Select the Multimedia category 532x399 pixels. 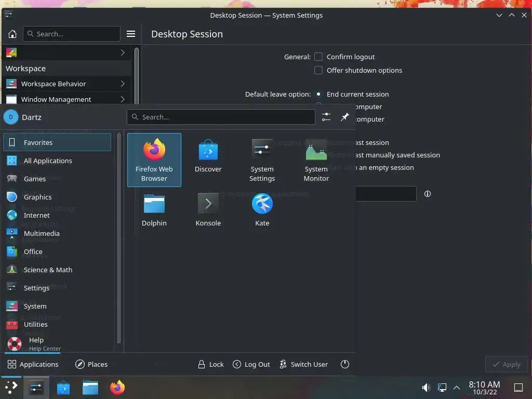(57, 233)
